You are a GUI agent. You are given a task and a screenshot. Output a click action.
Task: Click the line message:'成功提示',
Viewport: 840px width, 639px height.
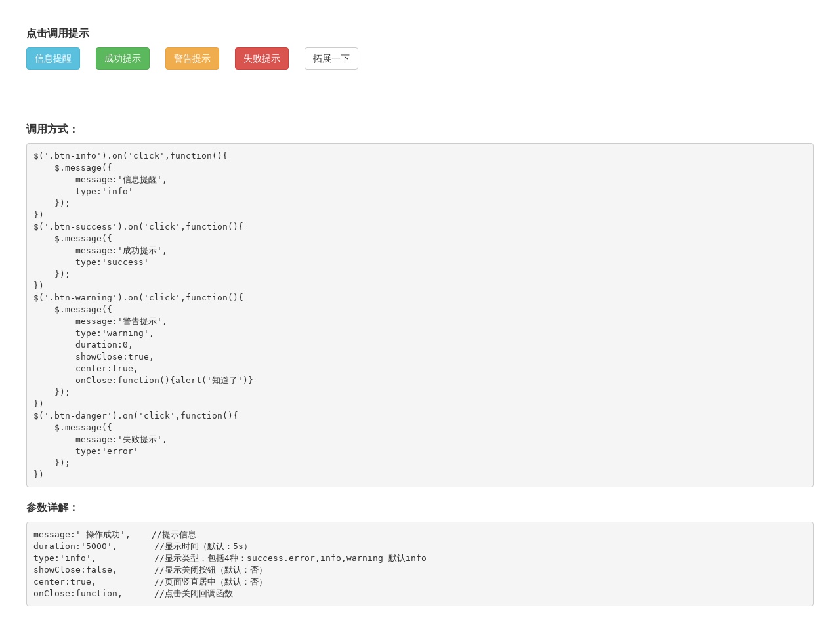[121, 251]
